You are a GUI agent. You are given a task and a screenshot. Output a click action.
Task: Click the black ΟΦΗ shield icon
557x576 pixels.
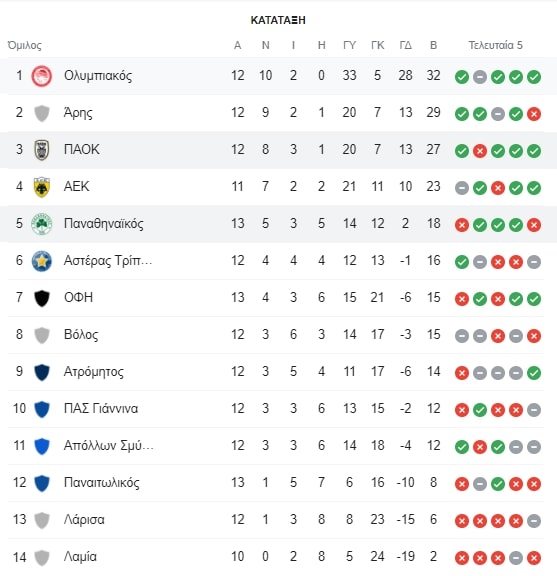42,298
